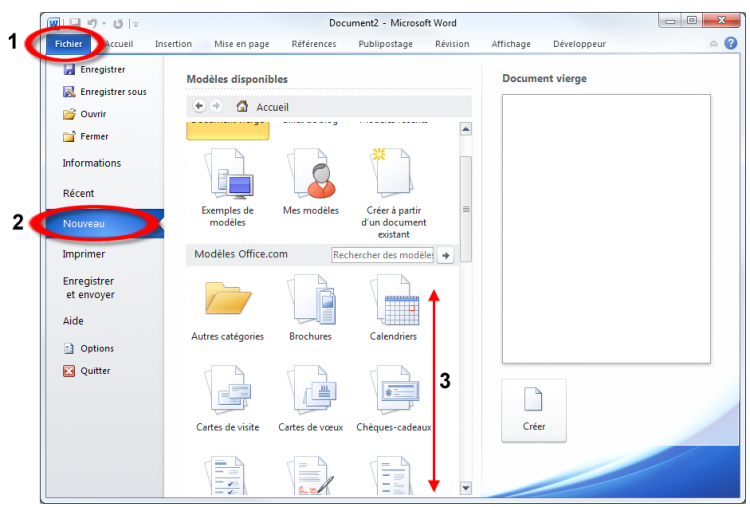Open the Aide section
The height and width of the screenshot is (507, 750).
(73, 321)
